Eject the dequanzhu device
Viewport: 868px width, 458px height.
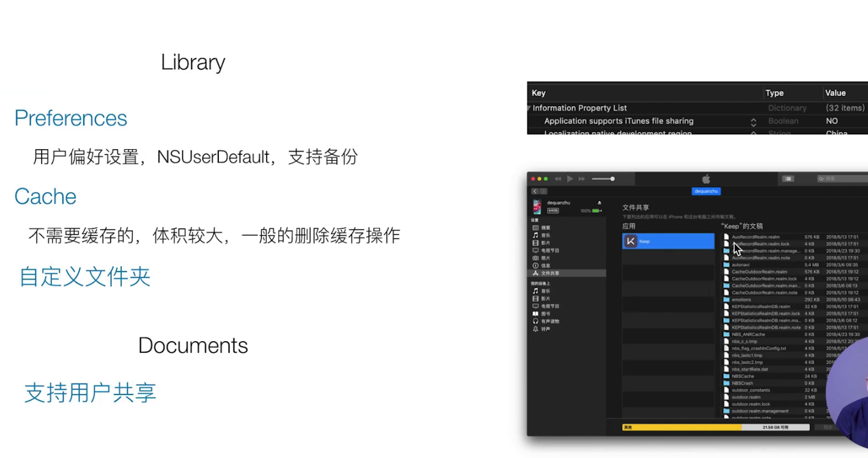pyautogui.click(x=599, y=203)
